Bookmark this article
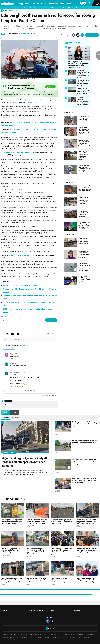 point(63,35)
